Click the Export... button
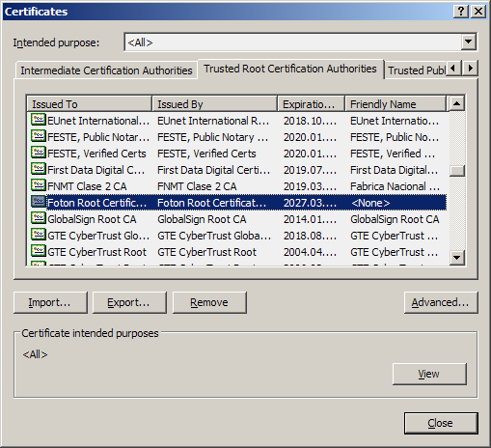Screen dimensions: 491x448 pyautogui.click(x=129, y=302)
